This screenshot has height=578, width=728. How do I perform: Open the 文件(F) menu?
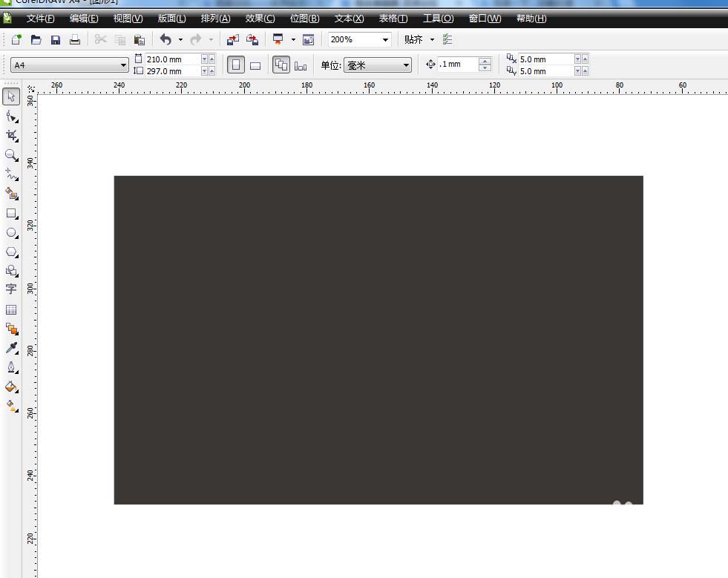pos(40,19)
